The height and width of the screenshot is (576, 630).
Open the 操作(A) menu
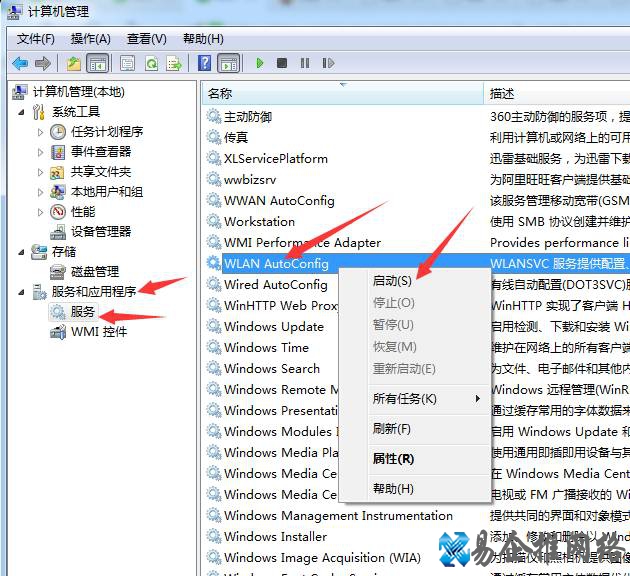pyautogui.click(x=90, y=39)
